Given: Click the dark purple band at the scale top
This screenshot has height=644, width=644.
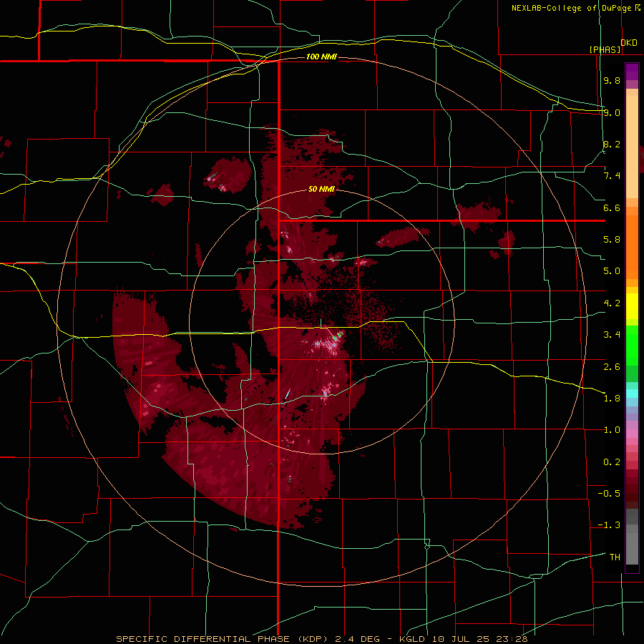Looking at the screenshot, I should click(x=632, y=72).
